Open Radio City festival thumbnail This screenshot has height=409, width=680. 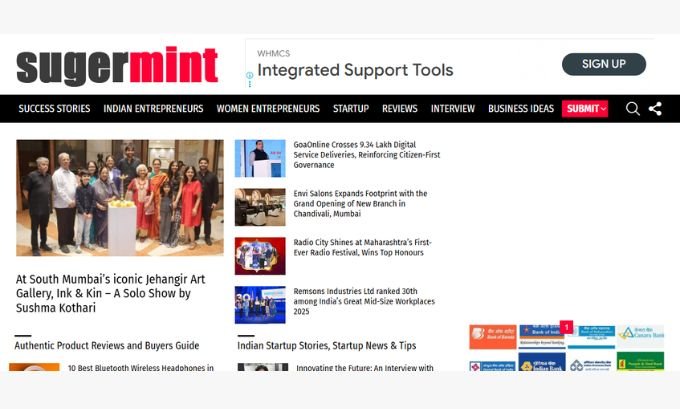260,256
